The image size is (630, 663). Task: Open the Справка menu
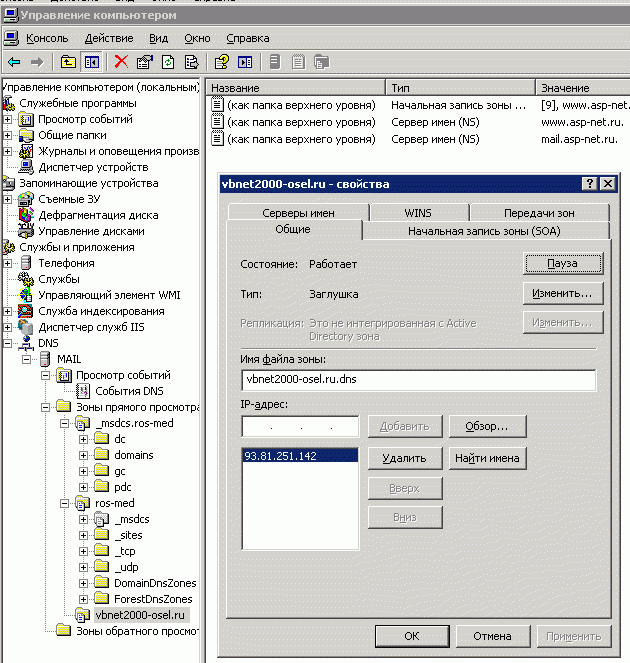click(x=248, y=38)
